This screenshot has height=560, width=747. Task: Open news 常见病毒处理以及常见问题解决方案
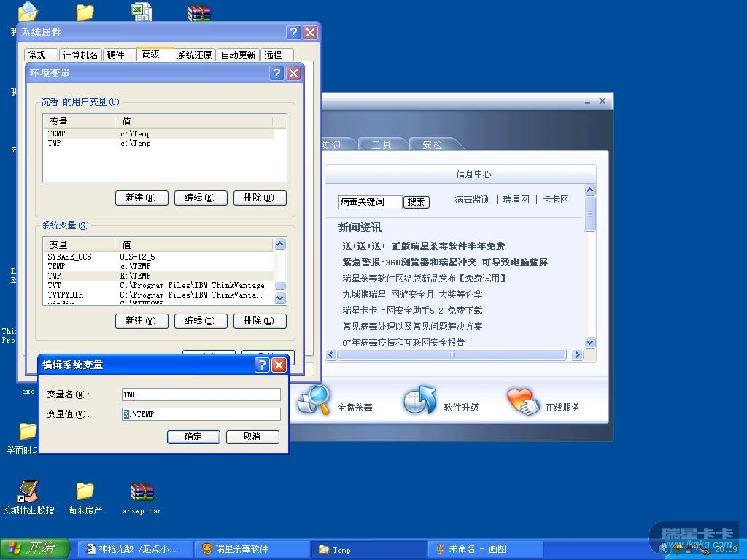click(412, 326)
